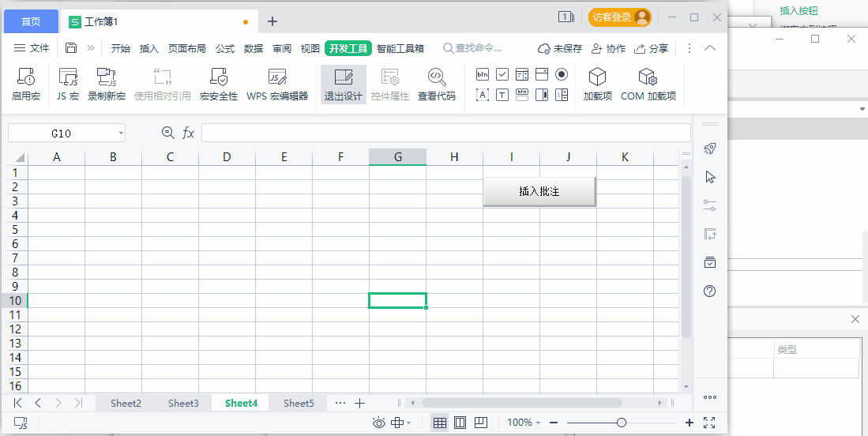
Task: Launch the WPS 宏编辑器 editor
Action: click(x=277, y=85)
